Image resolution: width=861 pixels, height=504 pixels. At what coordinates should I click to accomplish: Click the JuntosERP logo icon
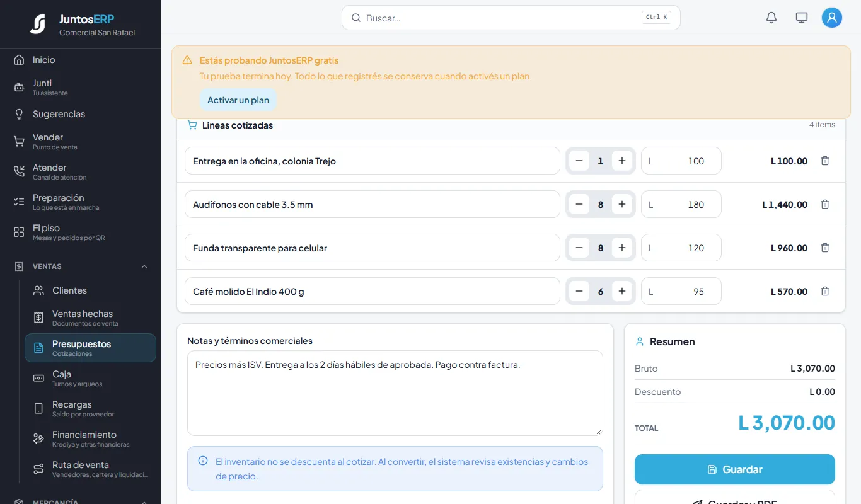pyautogui.click(x=38, y=24)
